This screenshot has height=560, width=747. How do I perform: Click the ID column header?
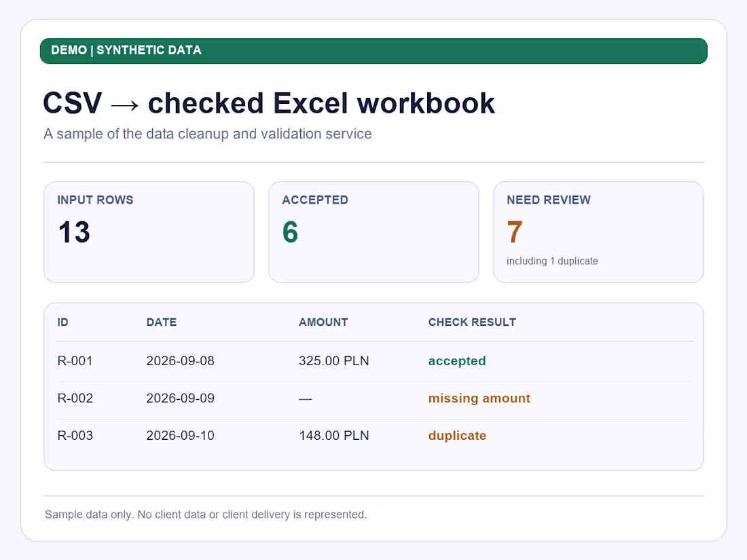(63, 322)
